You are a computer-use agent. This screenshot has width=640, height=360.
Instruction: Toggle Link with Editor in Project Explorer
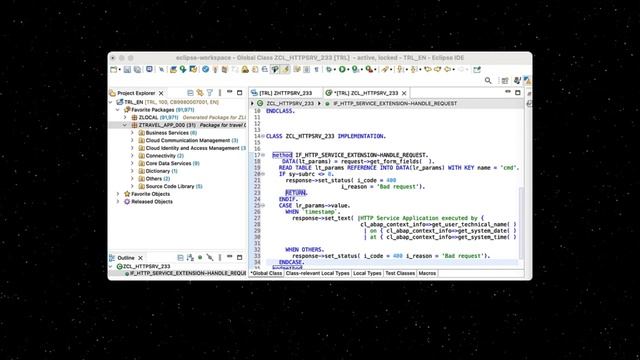click(x=200, y=93)
